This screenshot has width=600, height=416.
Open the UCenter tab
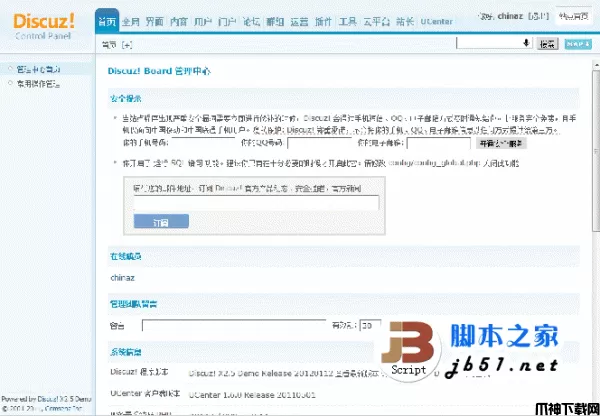[436, 22]
